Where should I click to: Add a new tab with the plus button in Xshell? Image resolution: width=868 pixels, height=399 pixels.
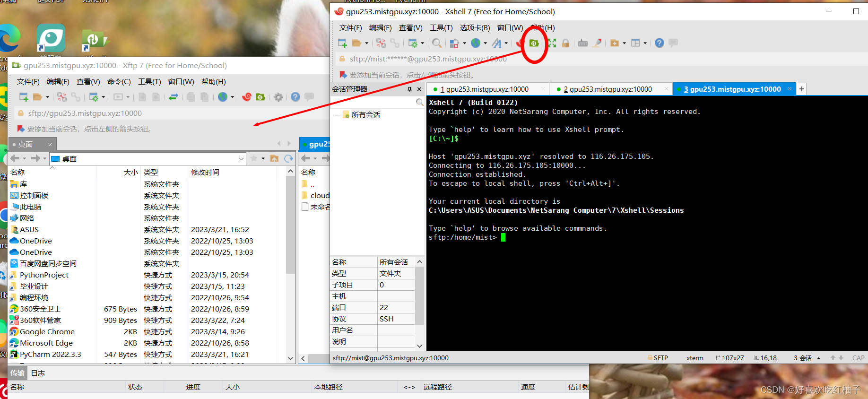[801, 89]
